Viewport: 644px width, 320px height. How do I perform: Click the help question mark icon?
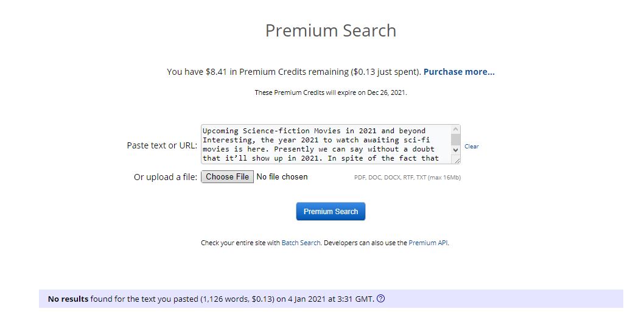click(x=381, y=299)
